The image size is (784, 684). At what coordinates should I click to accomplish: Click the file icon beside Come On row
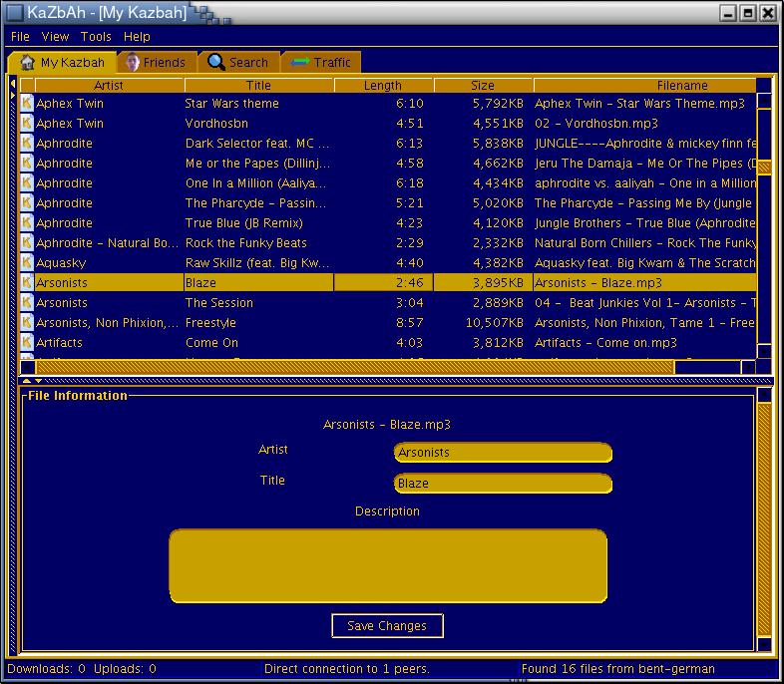(x=27, y=343)
